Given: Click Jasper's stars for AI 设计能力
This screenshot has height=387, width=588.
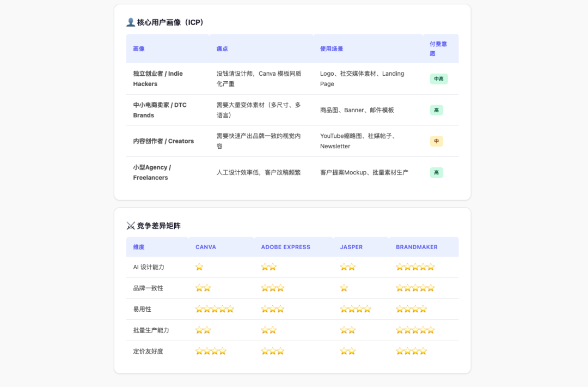Looking at the screenshot, I should click(347, 267).
